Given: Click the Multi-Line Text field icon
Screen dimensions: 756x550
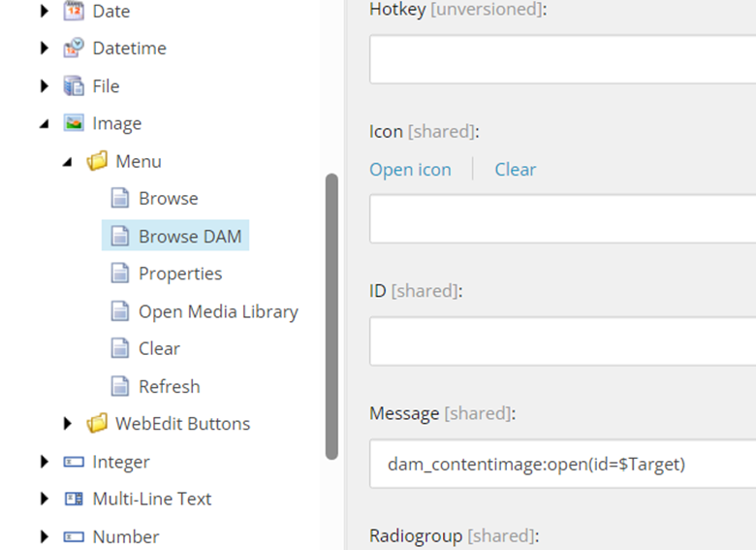Looking at the screenshot, I should point(74,499).
